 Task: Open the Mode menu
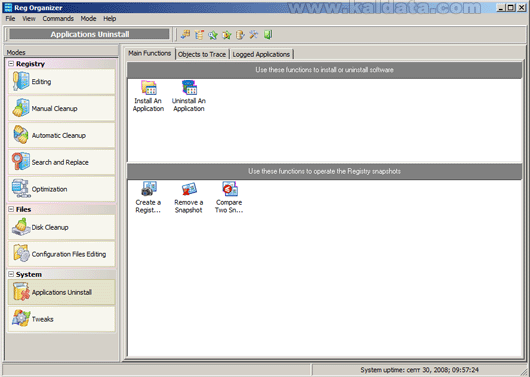point(89,19)
